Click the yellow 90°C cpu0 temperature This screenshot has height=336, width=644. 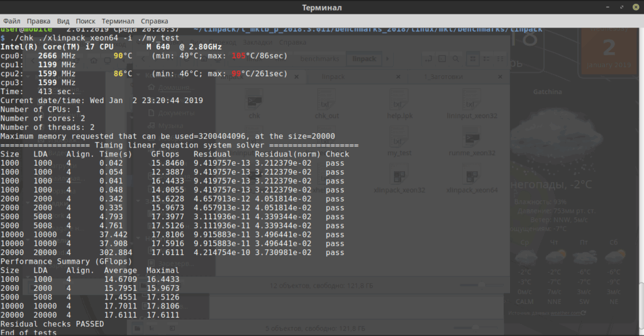coord(123,56)
